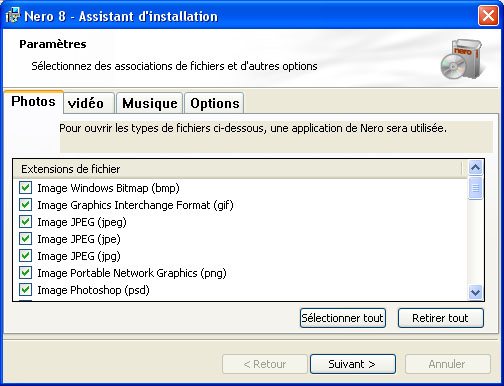This screenshot has width=504, height=386.
Task: Click the scrollbar down arrow
Action: point(475,293)
